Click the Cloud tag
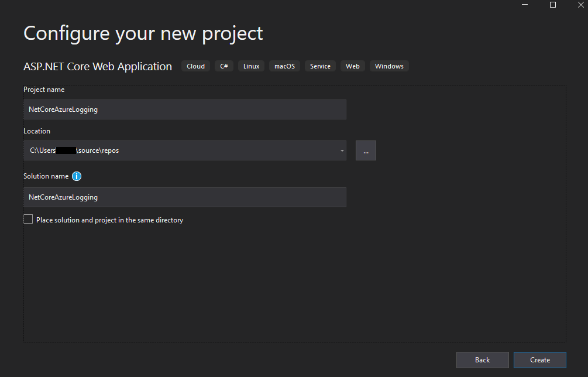The image size is (588, 377). pos(195,66)
